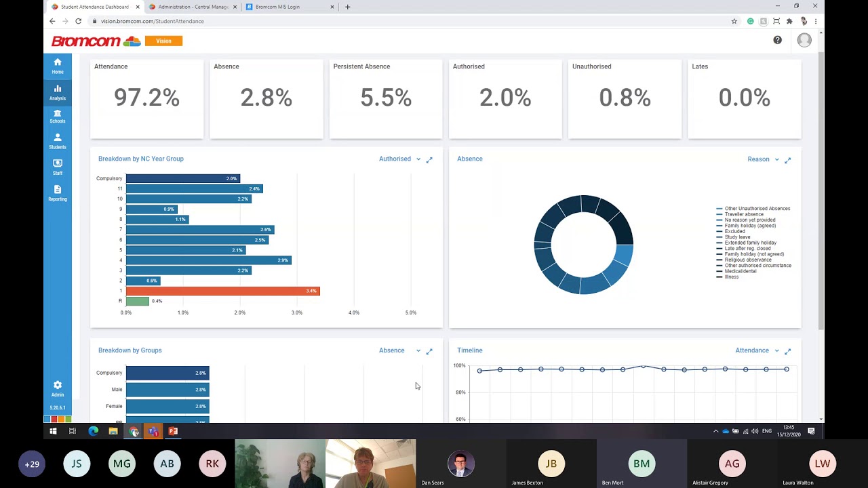868x488 pixels.
Task: Click the address bar URL
Action: click(x=153, y=21)
